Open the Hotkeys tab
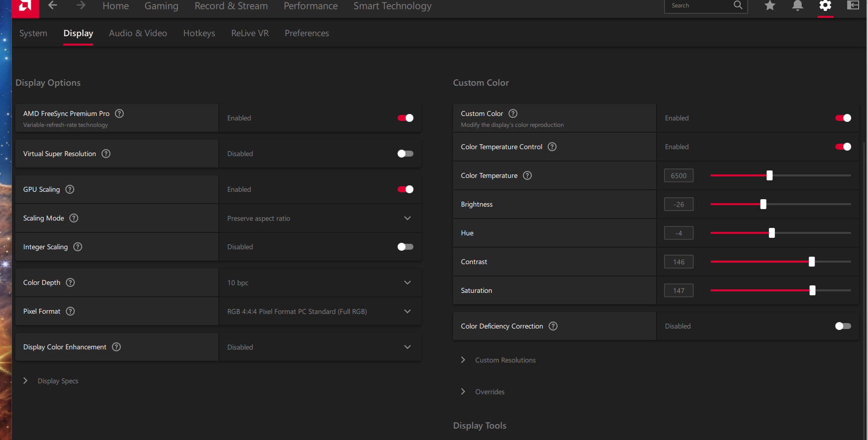Viewport: 868px width, 440px height. click(x=199, y=33)
